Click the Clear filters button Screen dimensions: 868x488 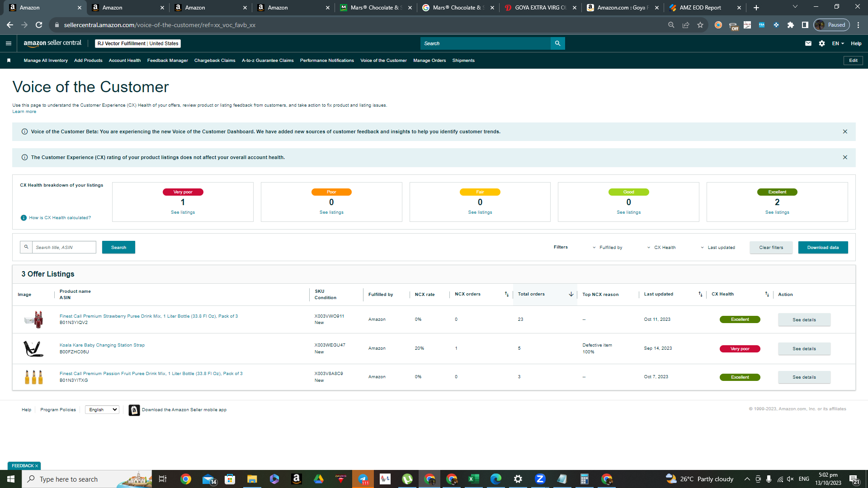coord(771,248)
